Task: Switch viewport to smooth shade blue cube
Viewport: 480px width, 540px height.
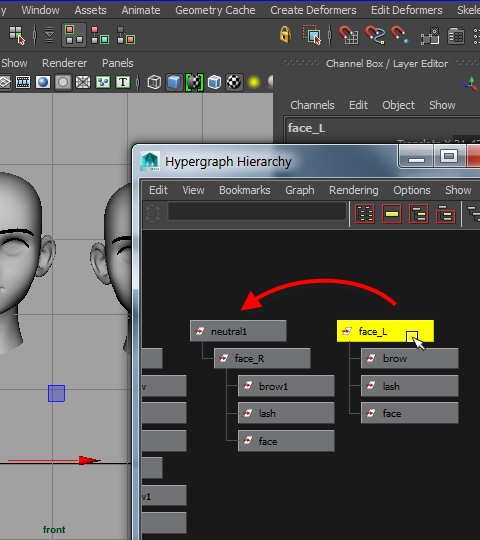Action: coord(174,82)
